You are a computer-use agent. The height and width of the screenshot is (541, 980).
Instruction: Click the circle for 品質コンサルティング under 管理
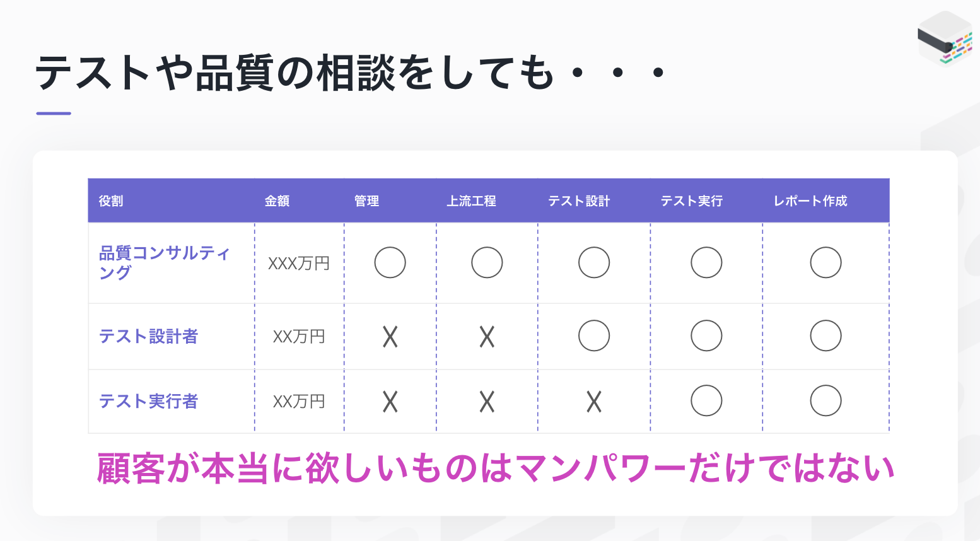click(x=390, y=262)
